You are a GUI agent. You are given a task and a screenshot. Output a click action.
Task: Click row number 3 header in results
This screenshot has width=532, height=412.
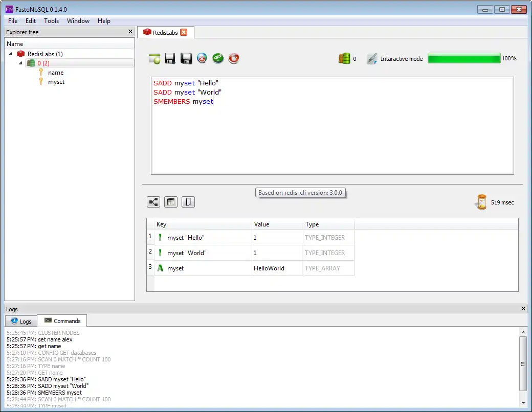[150, 267]
